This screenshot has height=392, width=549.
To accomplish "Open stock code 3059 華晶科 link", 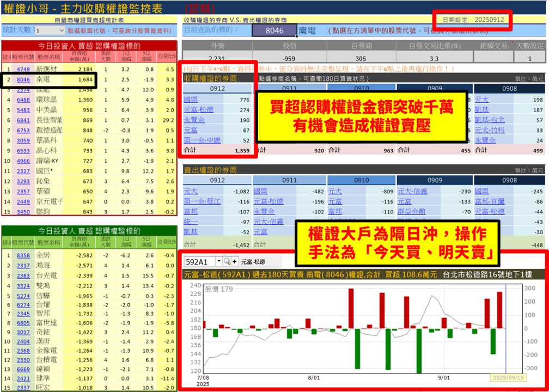I will (x=23, y=140).
